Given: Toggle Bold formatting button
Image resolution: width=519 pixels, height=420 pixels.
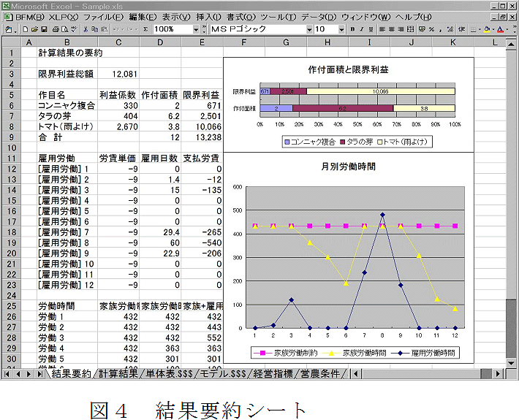Looking at the screenshot, I should pos(352,29).
